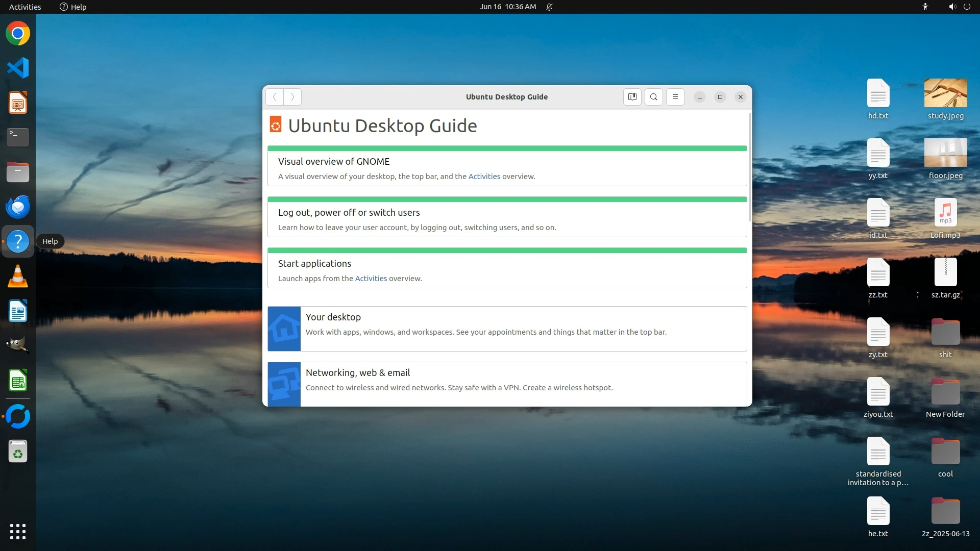Screen dimensions: 980x551
Task: Open VLC media player from dock
Action: pos(18,277)
